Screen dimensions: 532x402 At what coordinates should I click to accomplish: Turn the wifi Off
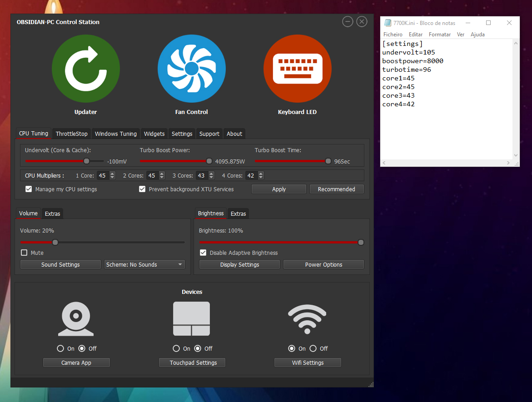click(313, 348)
